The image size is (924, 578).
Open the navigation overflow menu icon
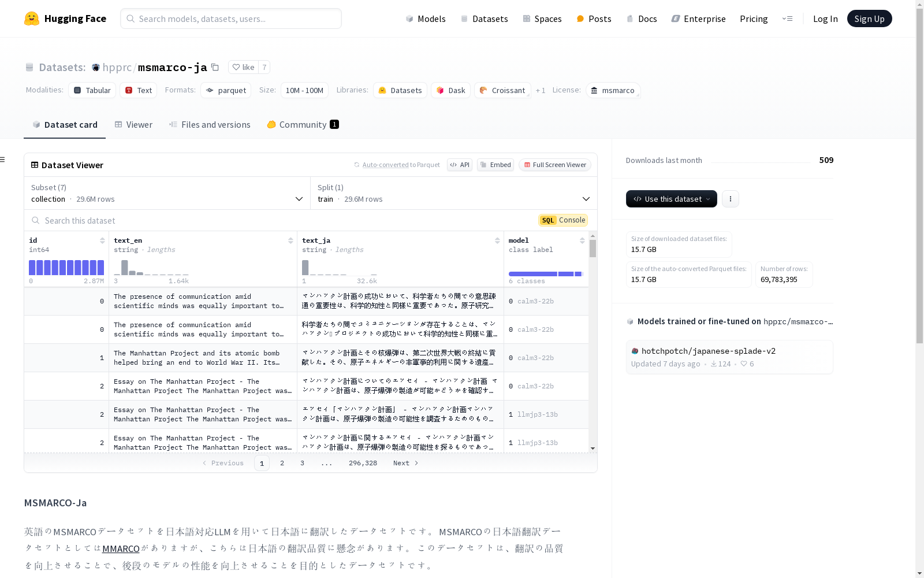pos(787,18)
